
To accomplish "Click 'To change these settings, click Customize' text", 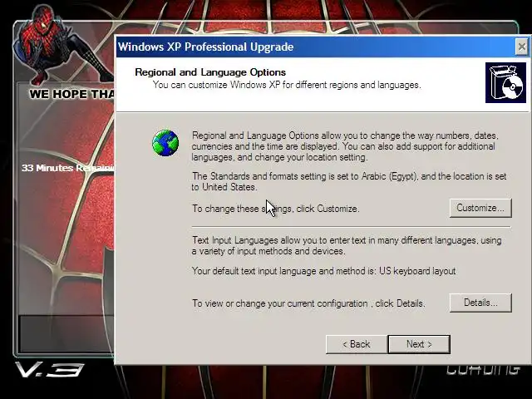I will (x=275, y=209).
